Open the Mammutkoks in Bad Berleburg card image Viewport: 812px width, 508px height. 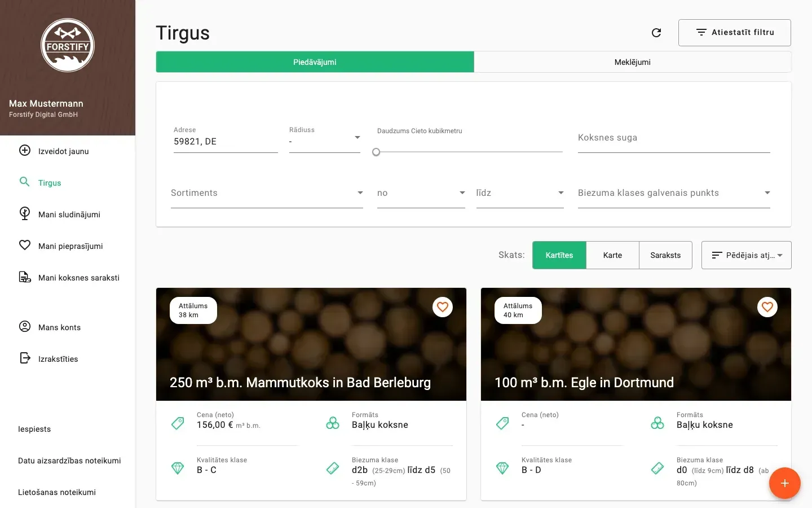311,344
